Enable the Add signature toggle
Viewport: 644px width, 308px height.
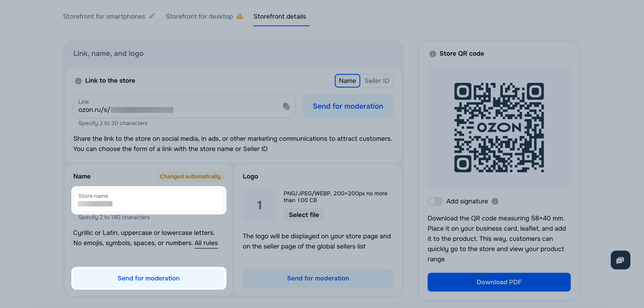[435, 201]
